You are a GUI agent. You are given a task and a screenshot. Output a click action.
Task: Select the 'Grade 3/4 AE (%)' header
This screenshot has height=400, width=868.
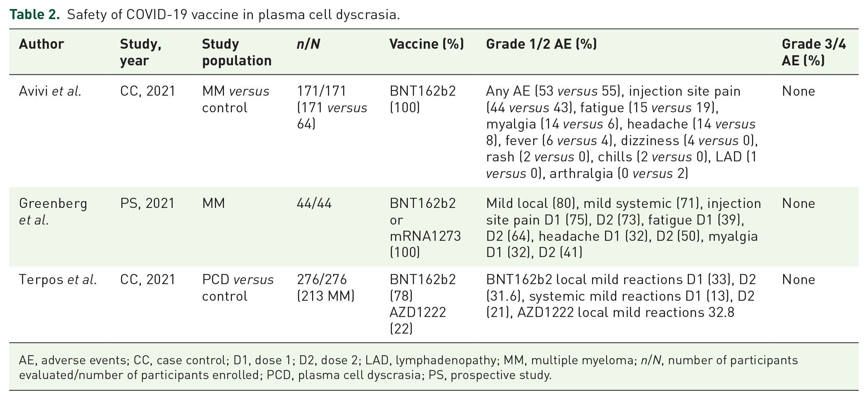tap(814, 52)
